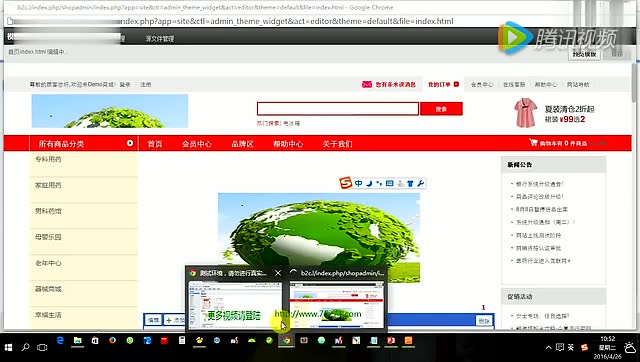
Task: Click the Chrome icon on taskbar
Action: tap(287, 340)
